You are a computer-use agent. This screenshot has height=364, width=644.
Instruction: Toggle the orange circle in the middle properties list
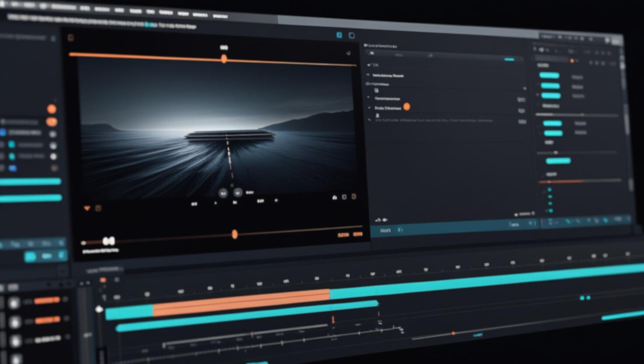point(407,106)
